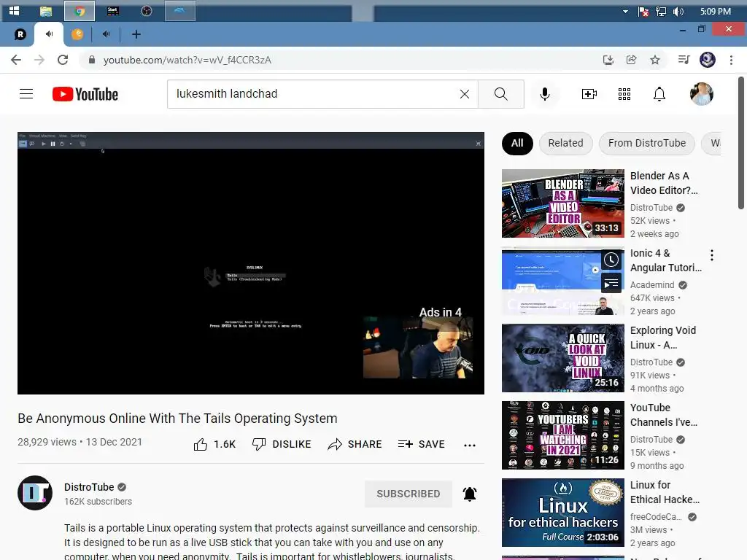Image resolution: width=747 pixels, height=560 pixels.
Task: Open the Create video icon
Action: tap(589, 94)
